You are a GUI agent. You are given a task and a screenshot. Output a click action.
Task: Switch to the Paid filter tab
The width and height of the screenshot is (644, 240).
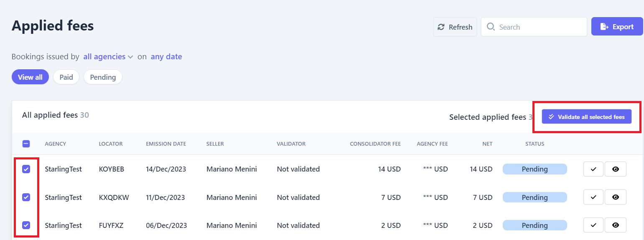[x=66, y=77]
